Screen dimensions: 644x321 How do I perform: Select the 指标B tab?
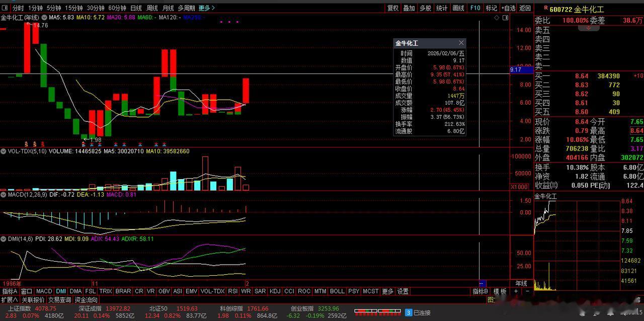coord(480,291)
